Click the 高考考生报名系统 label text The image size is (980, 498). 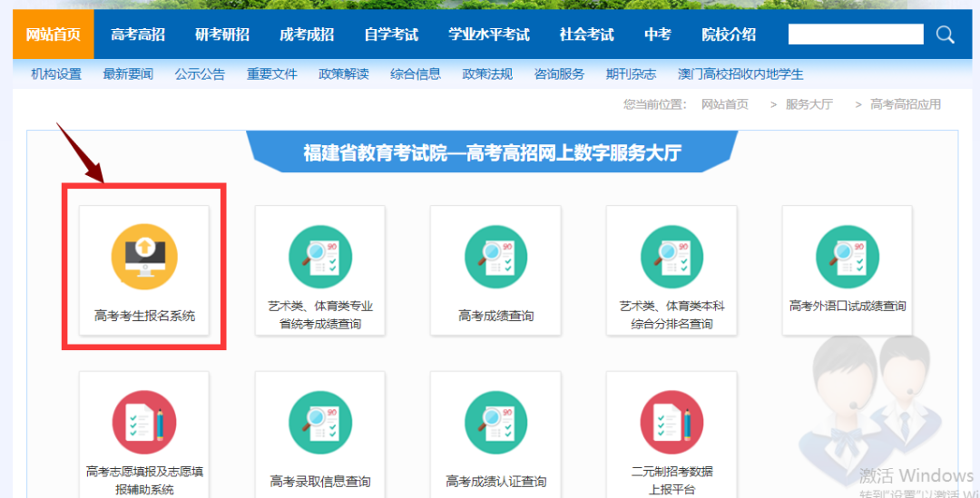144,317
